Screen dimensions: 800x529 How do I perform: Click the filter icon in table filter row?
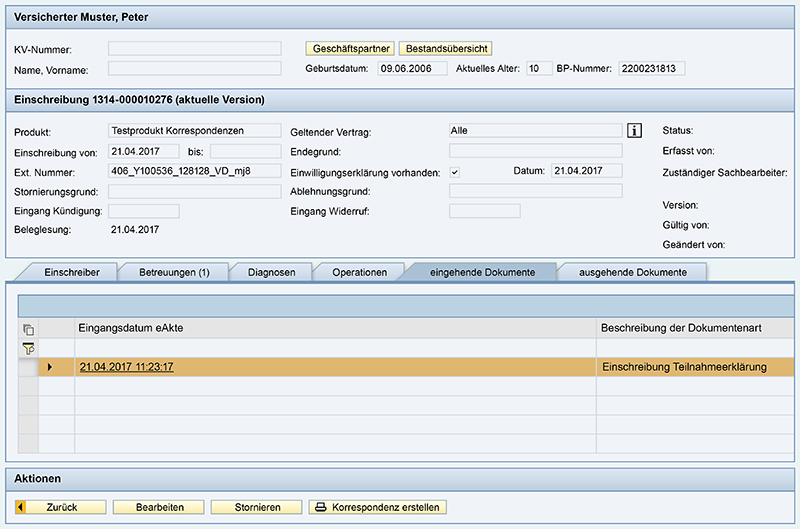pos(28,348)
